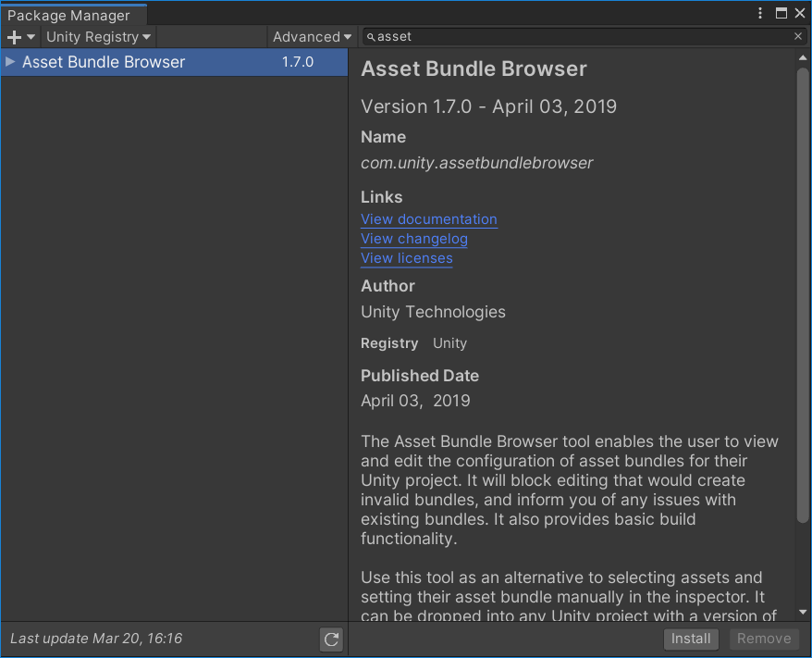Maximize the Package Manager window

[x=781, y=13]
